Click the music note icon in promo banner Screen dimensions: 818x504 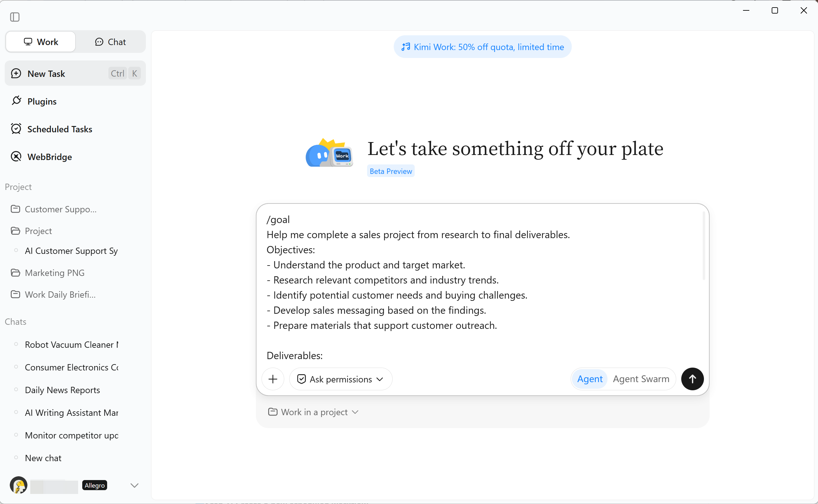point(406,47)
